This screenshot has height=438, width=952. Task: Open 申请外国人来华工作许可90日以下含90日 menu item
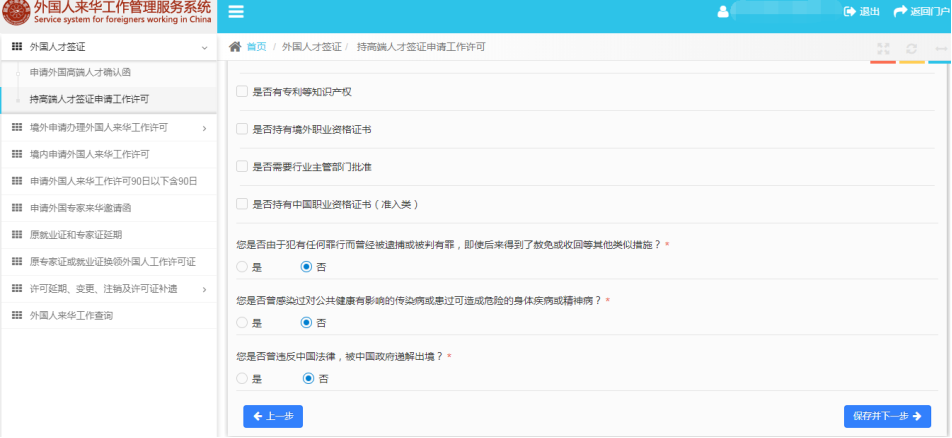click(114, 181)
